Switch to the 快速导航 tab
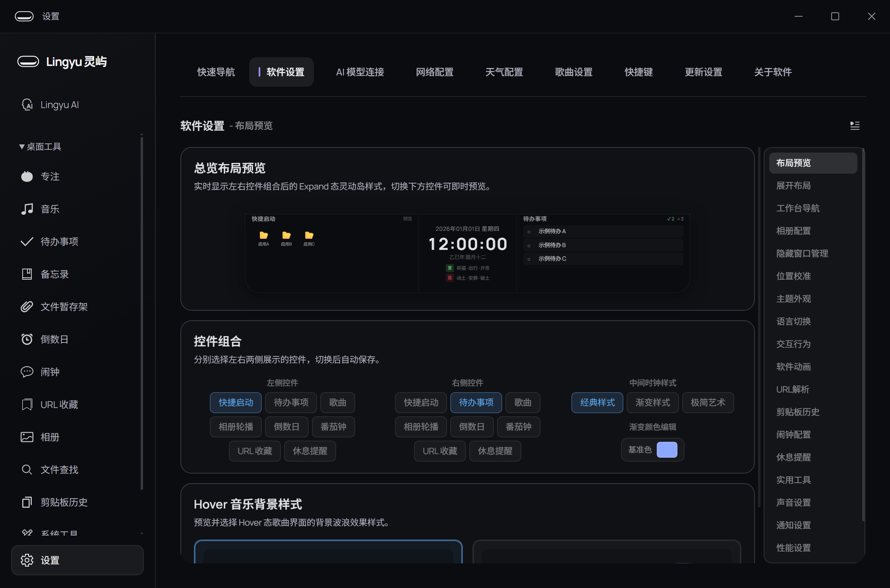The height and width of the screenshot is (588, 890). (216, 72)
